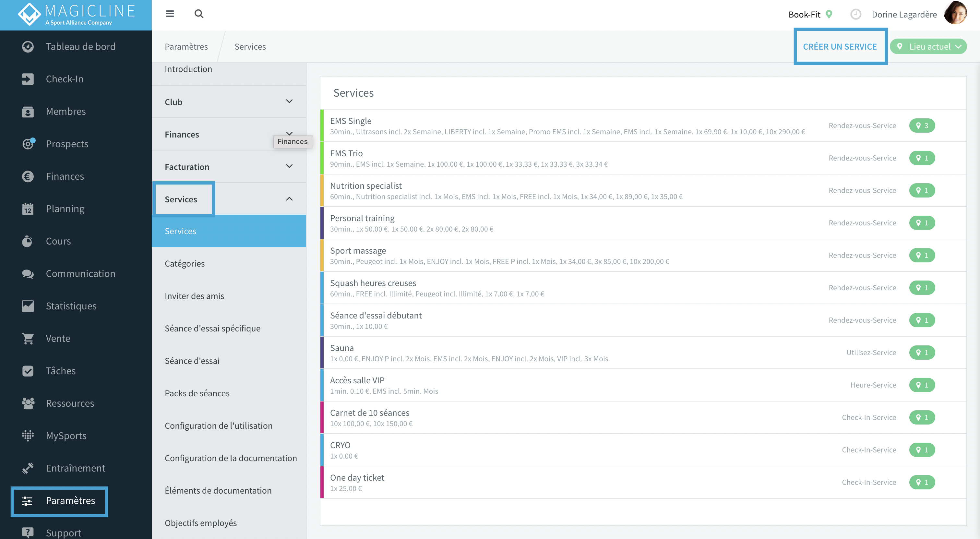Click the search magnifier icon

pos(198,14)
